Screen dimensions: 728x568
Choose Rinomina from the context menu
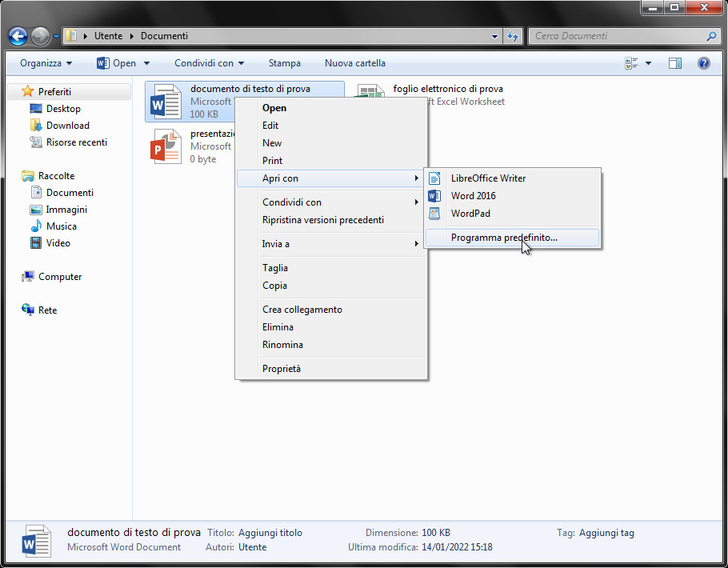click(x=282, y=345)
